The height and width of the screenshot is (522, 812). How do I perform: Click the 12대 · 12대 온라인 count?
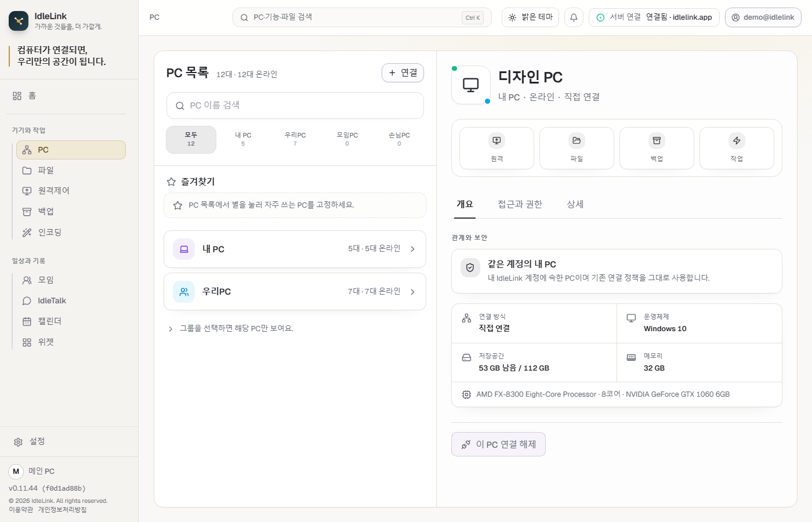click(246, 74)
